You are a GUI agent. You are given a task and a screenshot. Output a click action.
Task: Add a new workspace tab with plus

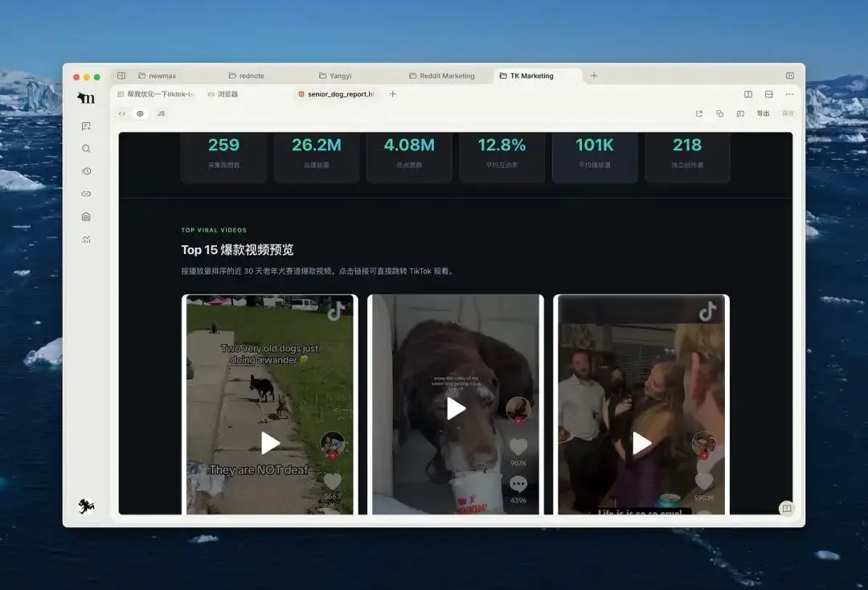coord(593,76)
